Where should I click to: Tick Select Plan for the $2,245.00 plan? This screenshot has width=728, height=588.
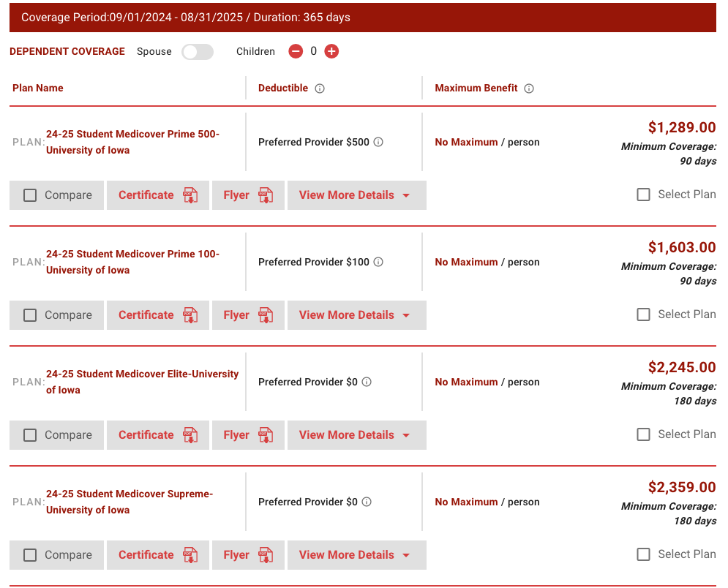[644, 434]
